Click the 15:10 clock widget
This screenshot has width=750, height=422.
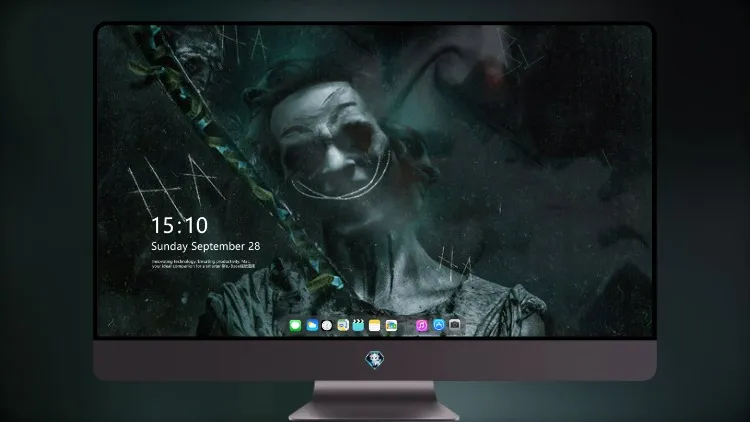point(179,225)
